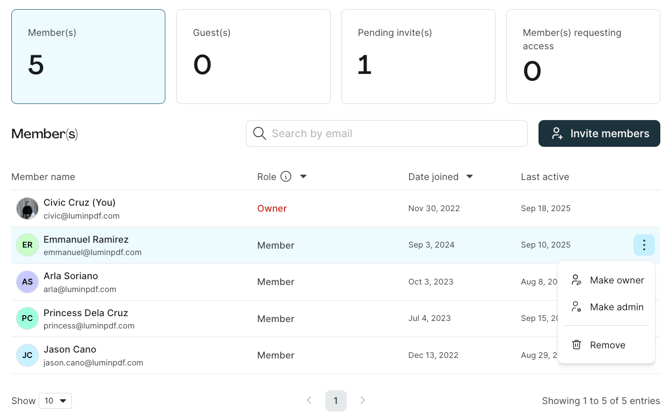Screen dimensions: 670x418
Task: Focus the Search by email field
Action: click(x=395, y=134)
